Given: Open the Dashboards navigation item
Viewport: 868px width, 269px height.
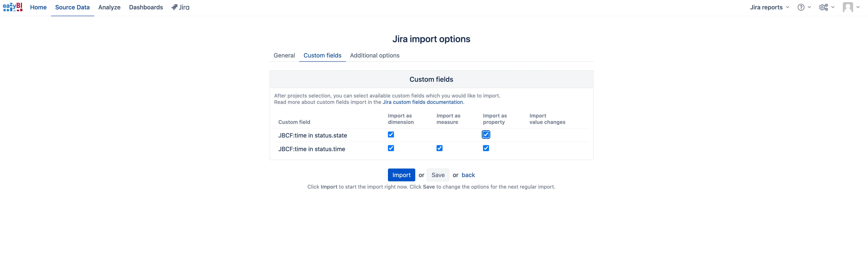Looking at the screenshot, I should [x=146, y=7].
